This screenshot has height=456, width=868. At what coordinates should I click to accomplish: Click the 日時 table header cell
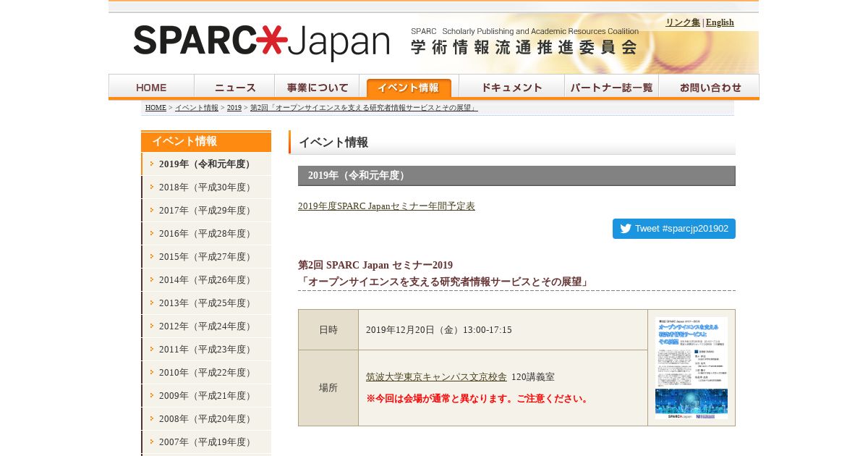pyautogui.click(x=328, y=330)
